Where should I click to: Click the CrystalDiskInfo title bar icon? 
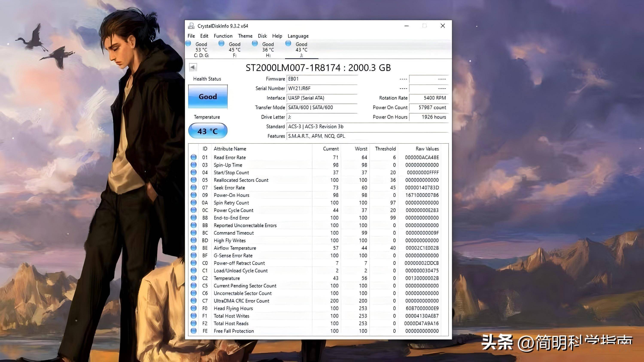point(191,26)
